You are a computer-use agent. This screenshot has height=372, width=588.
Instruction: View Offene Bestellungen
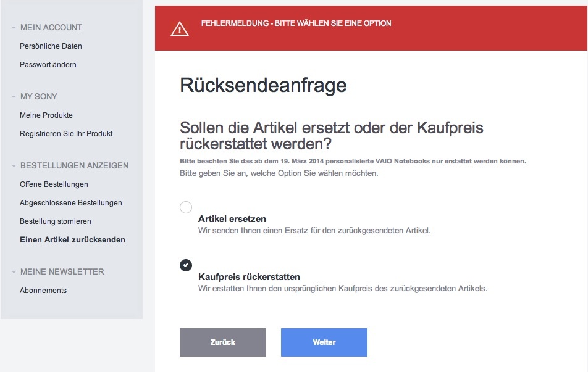point(54,184)
